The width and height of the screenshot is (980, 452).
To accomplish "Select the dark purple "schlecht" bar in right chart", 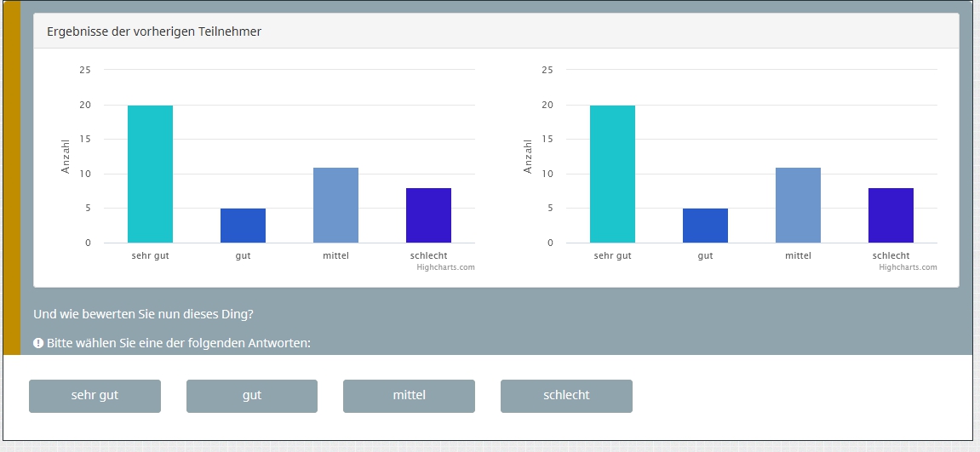I will point(891,215).
